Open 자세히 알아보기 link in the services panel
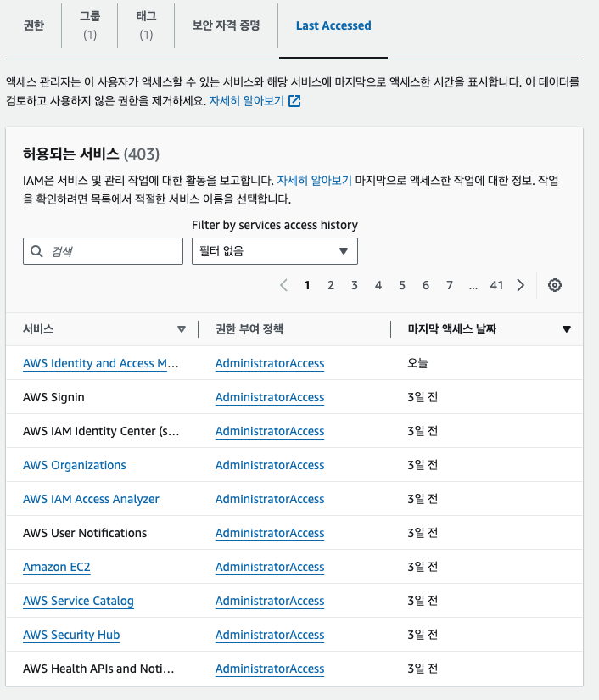599x700 pixels. coord(314,181)
